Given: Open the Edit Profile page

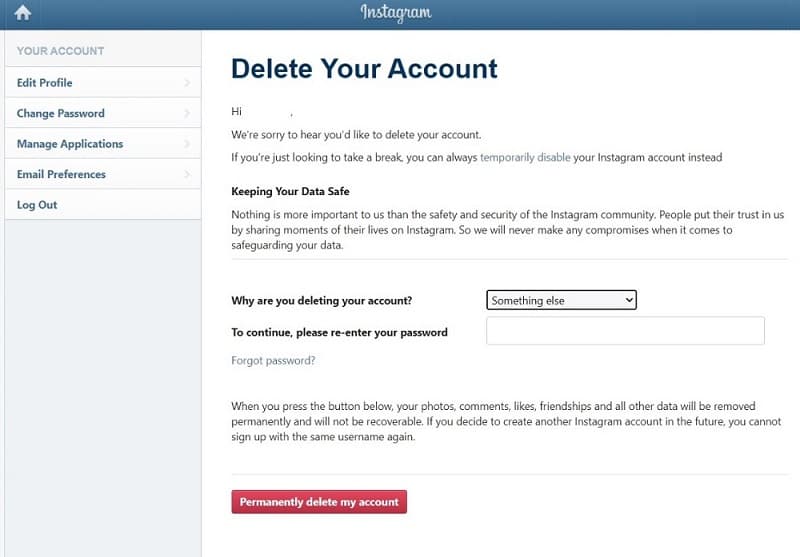Looking at the screenshot, I should 45,83.
